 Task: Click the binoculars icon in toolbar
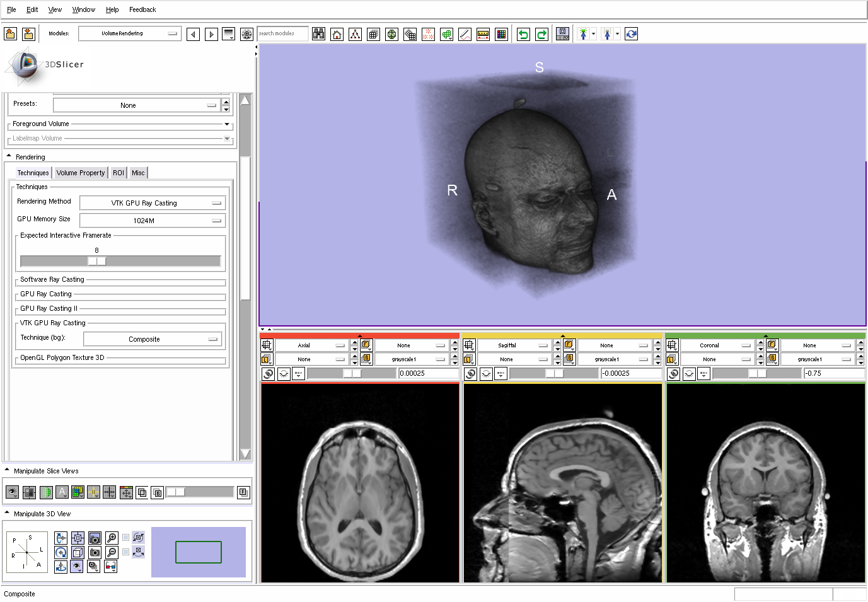tap(319, 34)
